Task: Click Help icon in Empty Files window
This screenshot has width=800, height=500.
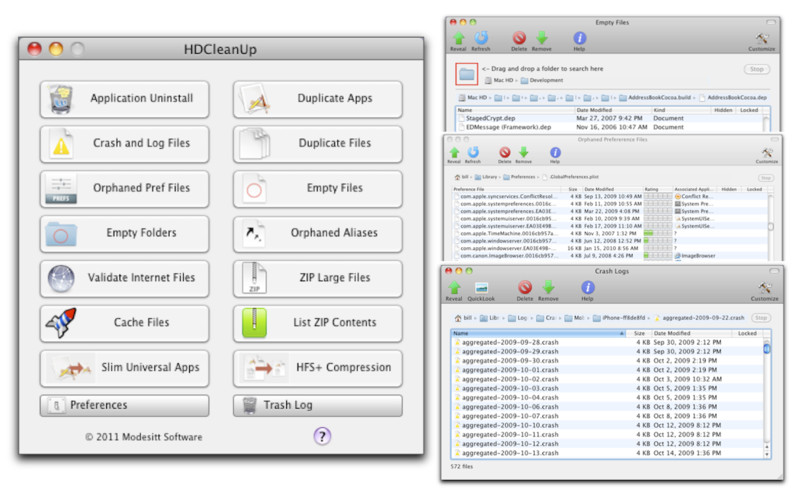Action: 579,40
